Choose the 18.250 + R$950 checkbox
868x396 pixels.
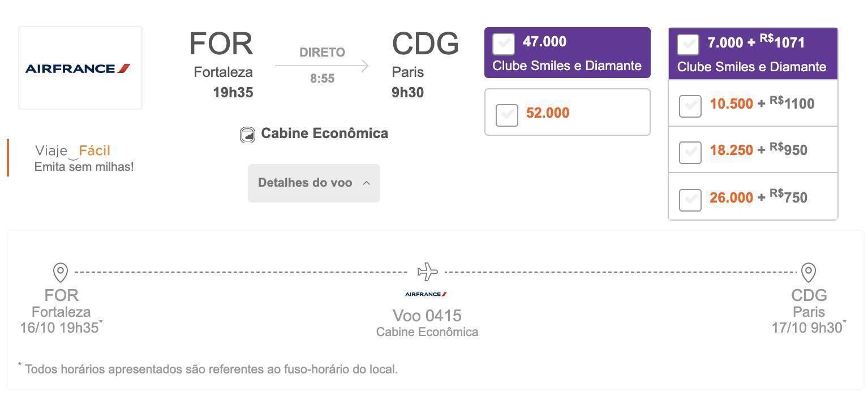[x=690, y=152]
